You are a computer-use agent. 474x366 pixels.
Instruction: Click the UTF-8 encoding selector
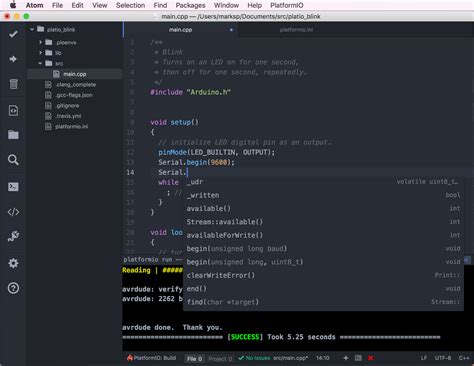point(443,358)
